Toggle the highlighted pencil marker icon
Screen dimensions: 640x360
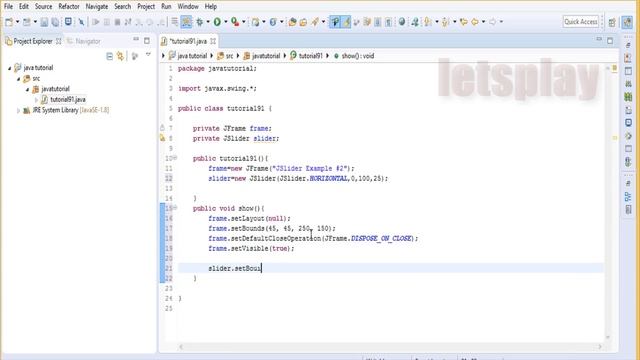click(346, 22)
